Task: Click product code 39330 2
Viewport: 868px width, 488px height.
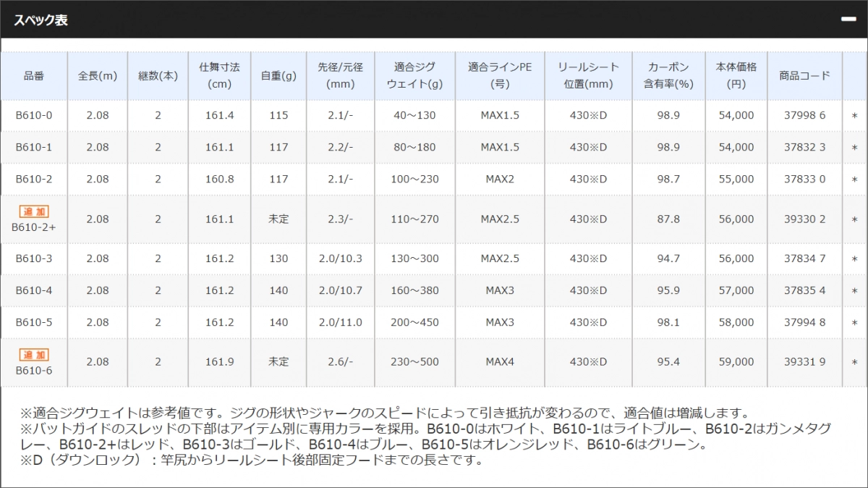Action: click(805, 219)
